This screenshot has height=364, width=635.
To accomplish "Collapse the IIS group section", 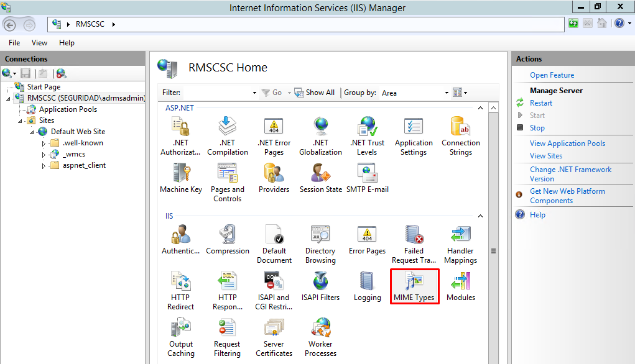I will click(480, 216).
